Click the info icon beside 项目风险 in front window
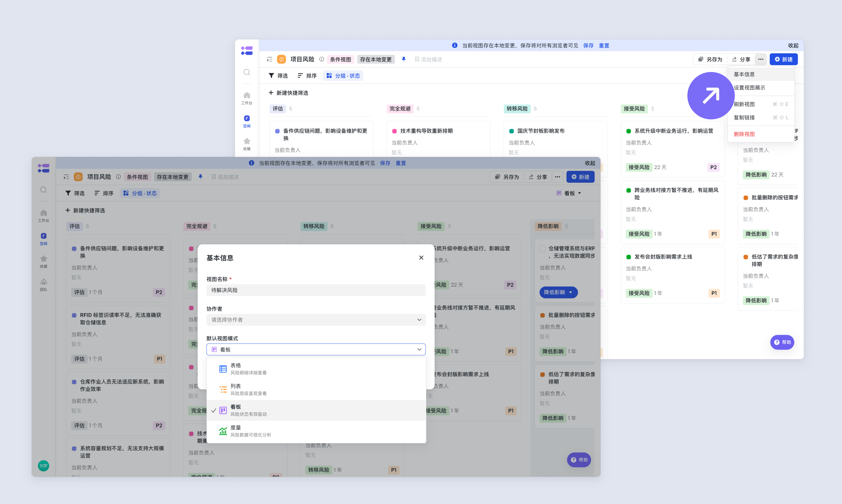The width and height of the screenshot is (842, 504). (x=118, y=177)
